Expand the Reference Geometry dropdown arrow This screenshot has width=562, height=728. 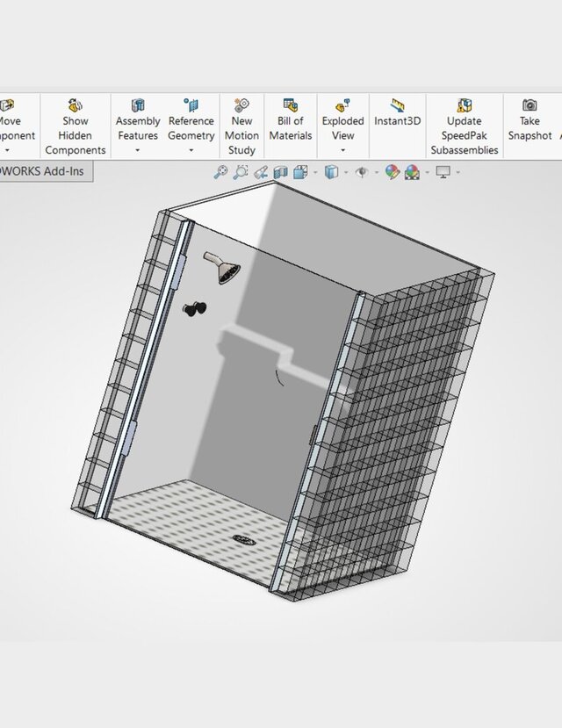tap(191, 151)
